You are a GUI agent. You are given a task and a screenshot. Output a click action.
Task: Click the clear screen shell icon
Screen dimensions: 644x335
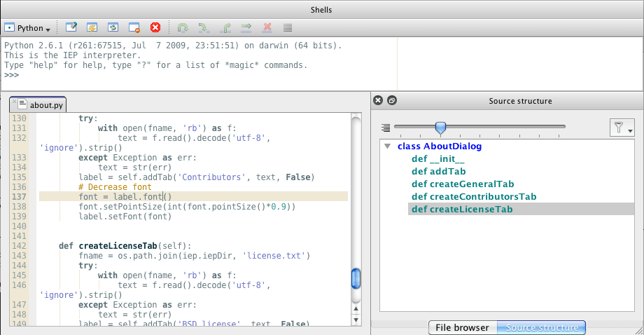pos(71,27)
